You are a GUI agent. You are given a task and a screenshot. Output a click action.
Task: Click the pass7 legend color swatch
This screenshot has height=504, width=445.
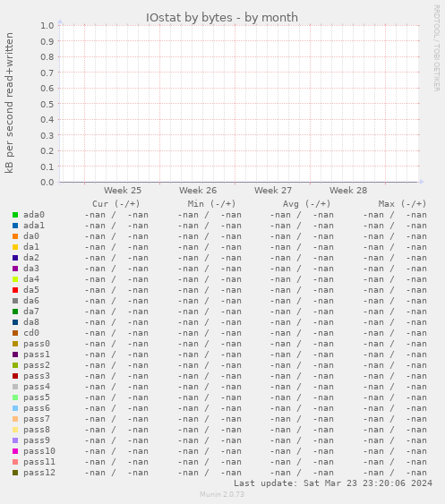[x=15, y=419]
